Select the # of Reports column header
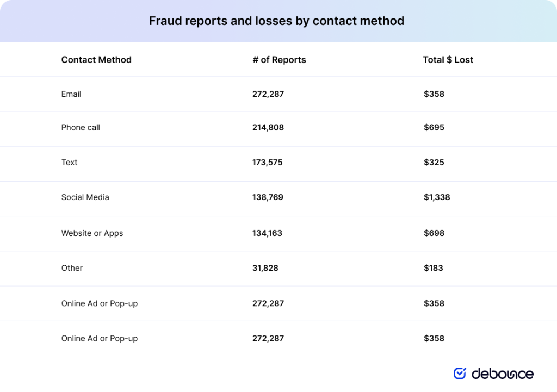 tap(279, 60)
